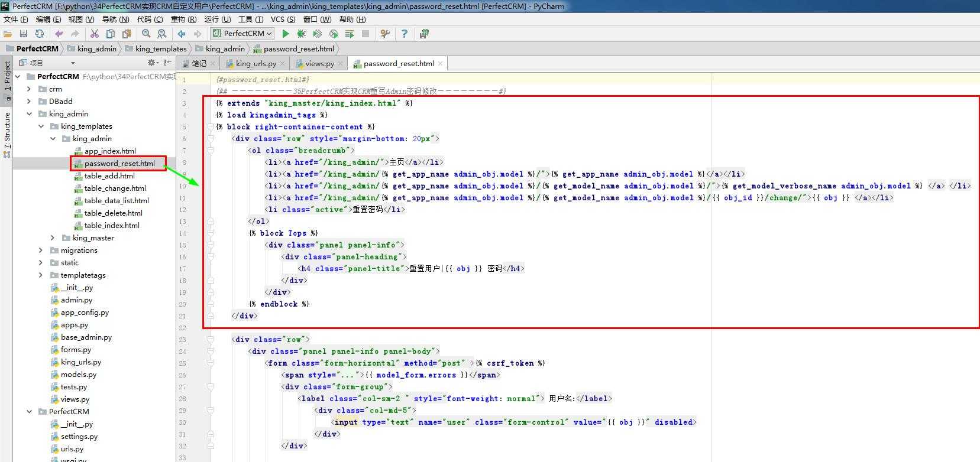Select table_change.html in project tree
980x462 pixels.
pos(115,188)
